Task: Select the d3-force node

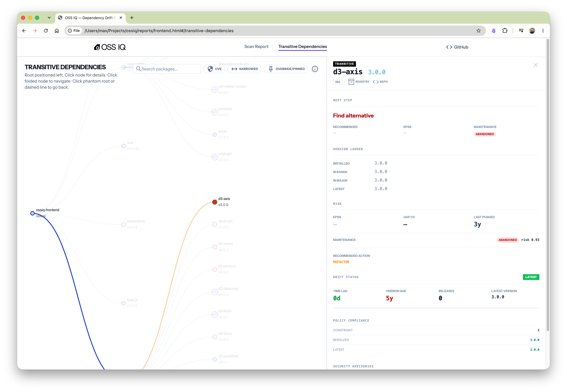Action: coord(214,337)
